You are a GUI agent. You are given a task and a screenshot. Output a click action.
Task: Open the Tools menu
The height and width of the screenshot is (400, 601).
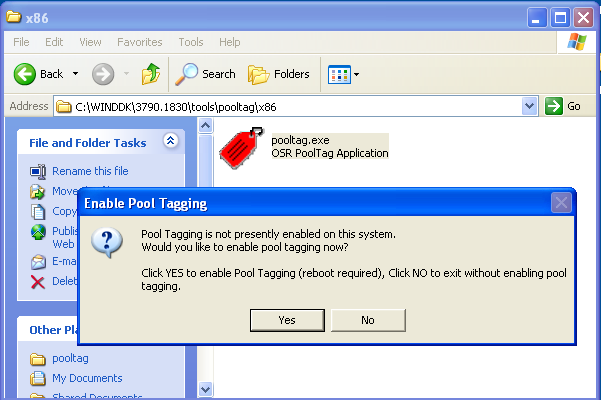(190, 42)
